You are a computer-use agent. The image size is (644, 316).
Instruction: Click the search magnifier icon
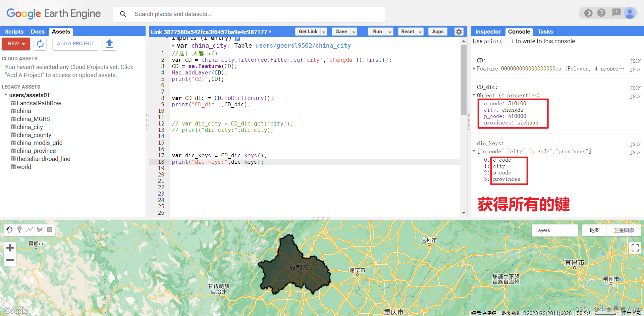pos(123,14)
